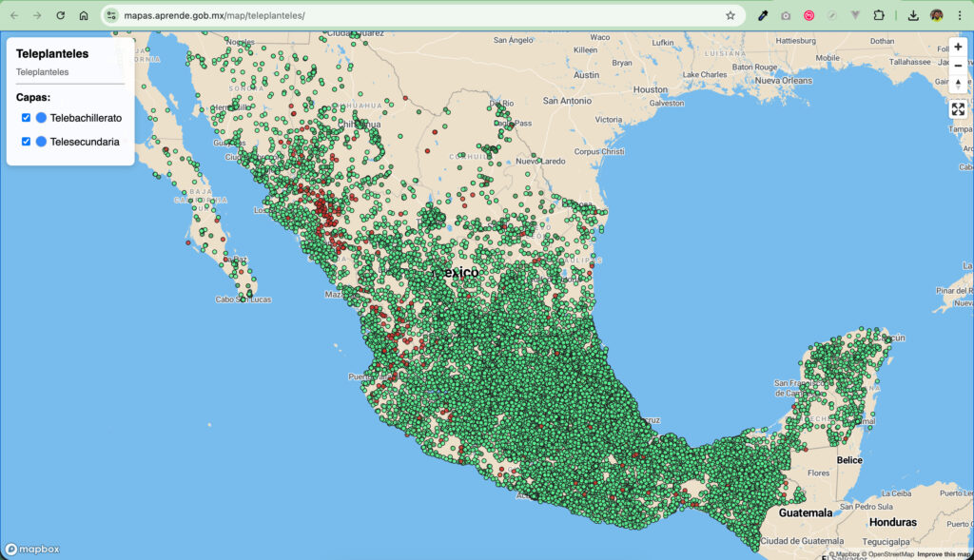Click the Improve this map link
The image size is (974, 560).
(944, 554)
